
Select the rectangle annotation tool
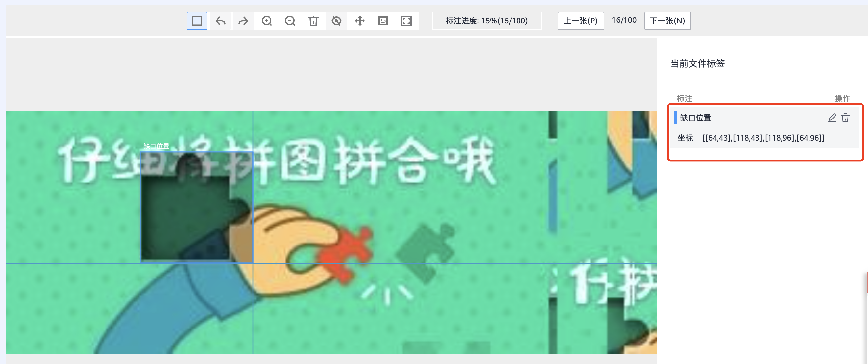point(197,21)
